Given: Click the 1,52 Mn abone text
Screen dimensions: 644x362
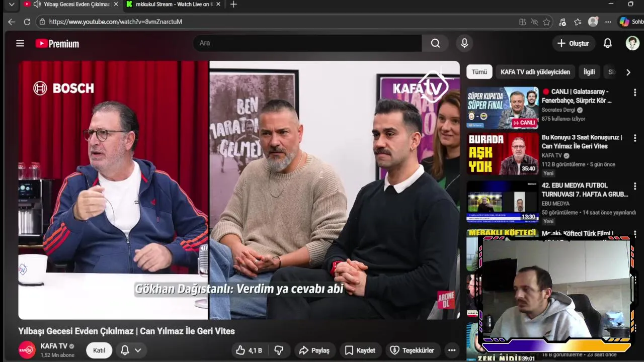Looking at the screenshot, I should [x=57, y=355].
